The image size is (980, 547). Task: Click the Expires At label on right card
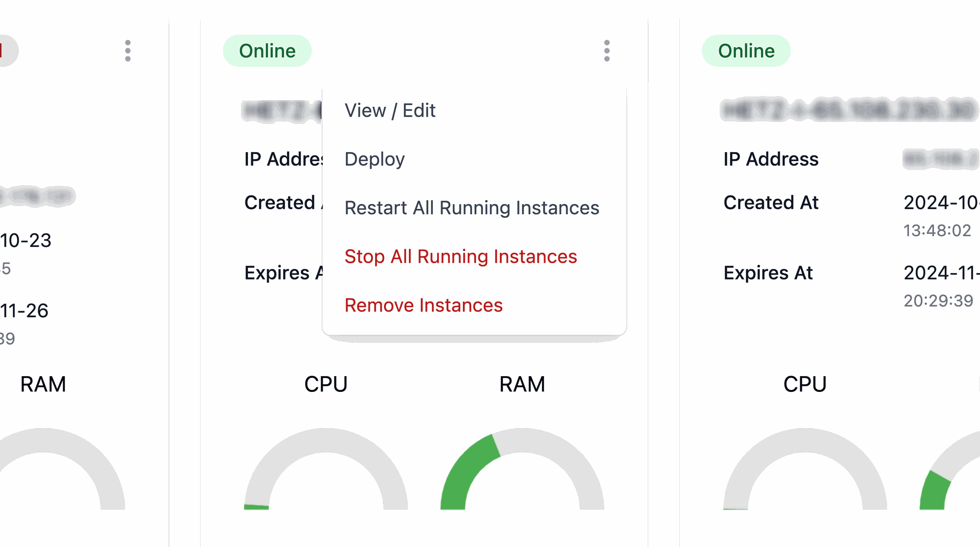[x=768, y=273]
